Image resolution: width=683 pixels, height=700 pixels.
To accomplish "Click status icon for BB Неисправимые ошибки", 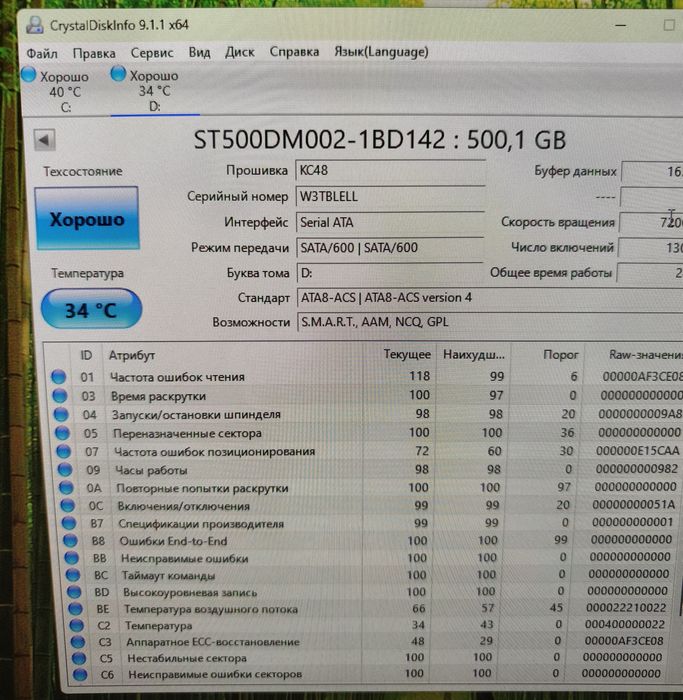I will click(x=72, y=558).
